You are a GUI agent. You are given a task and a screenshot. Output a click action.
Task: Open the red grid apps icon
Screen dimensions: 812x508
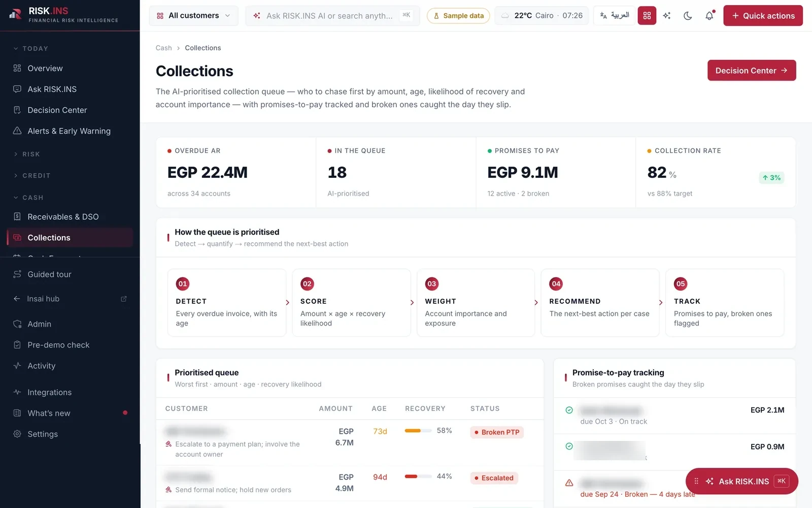coord(647,16)
